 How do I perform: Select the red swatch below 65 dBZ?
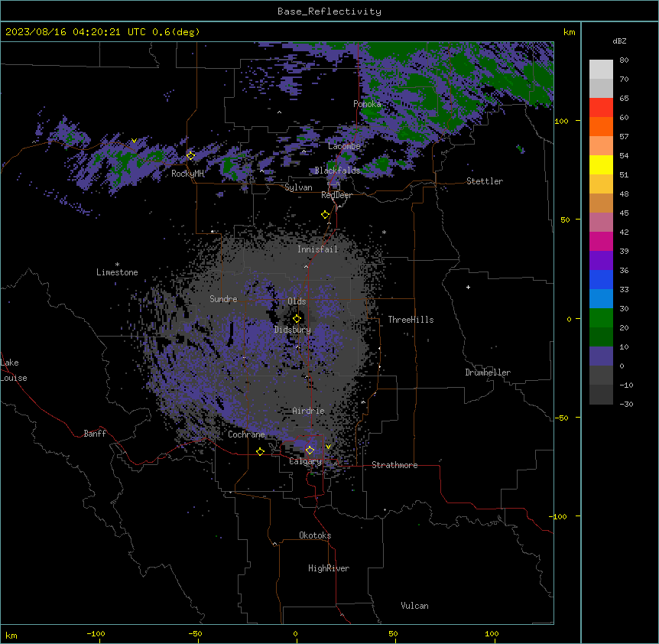point(601,108)
